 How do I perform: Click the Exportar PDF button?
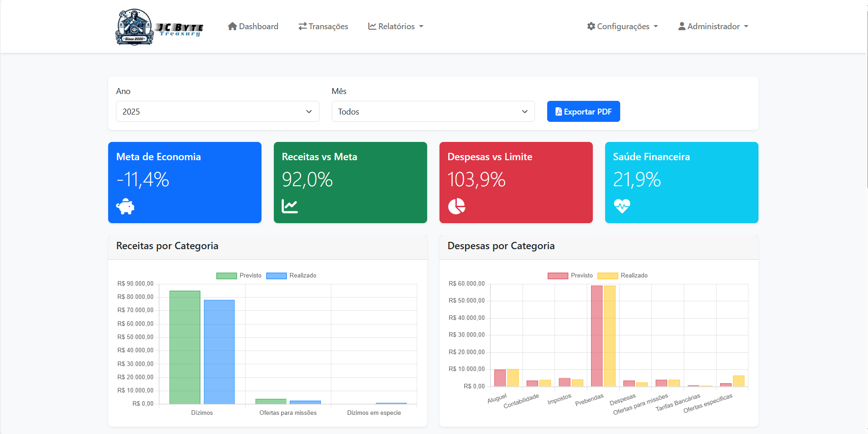pos(583,111)
